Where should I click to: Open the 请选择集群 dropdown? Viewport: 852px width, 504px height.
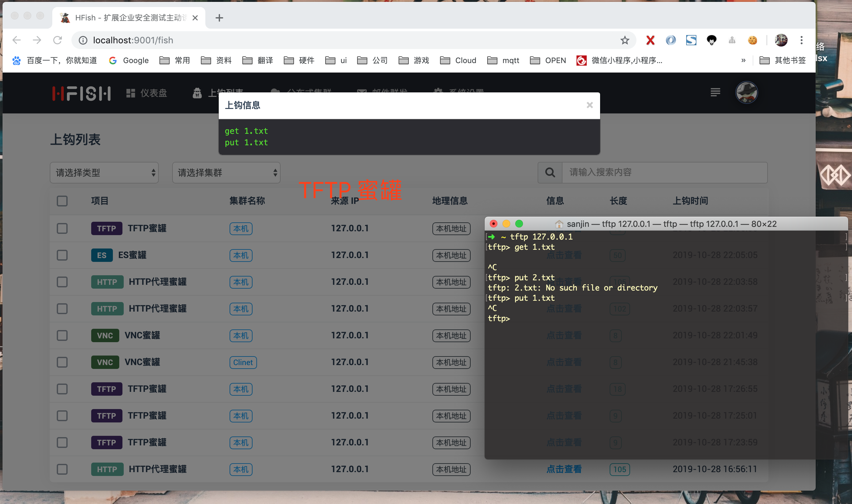click(x=226, y=173)
